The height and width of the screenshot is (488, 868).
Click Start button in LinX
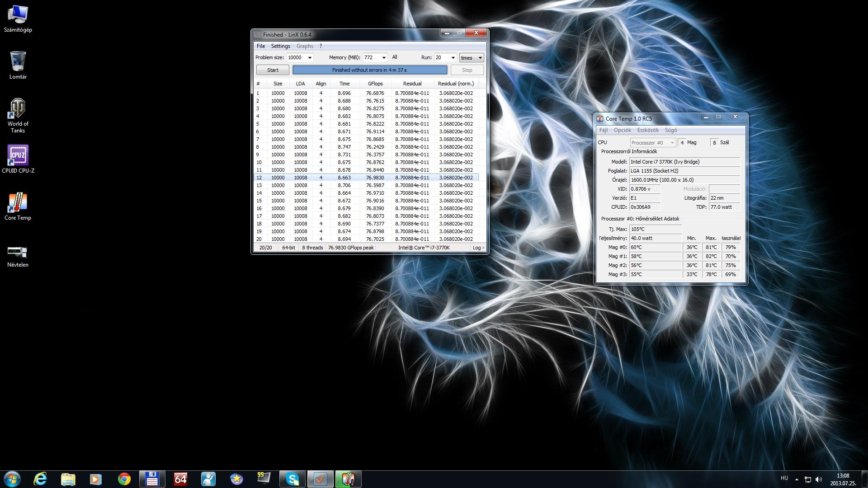point(273,70)
